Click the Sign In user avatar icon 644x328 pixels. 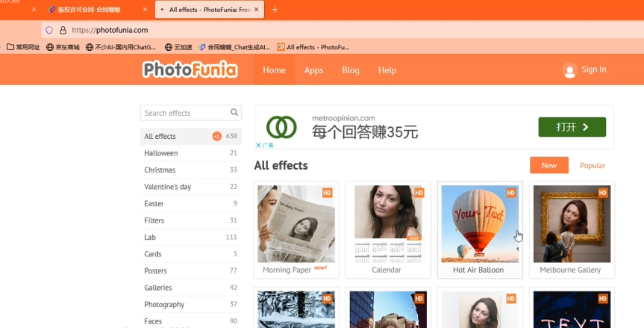[x=570, y=70]
